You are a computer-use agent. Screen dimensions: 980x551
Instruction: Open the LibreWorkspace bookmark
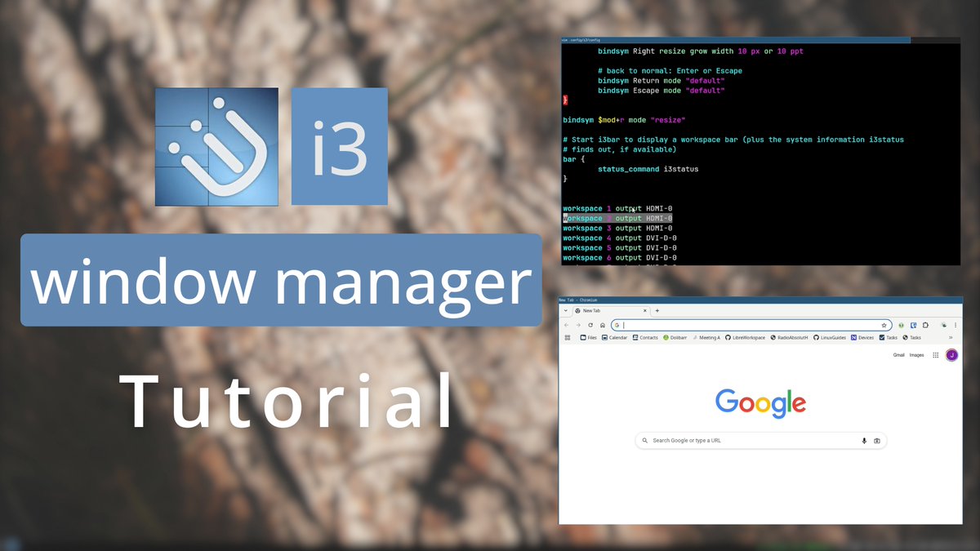click(x=746, y=337)
